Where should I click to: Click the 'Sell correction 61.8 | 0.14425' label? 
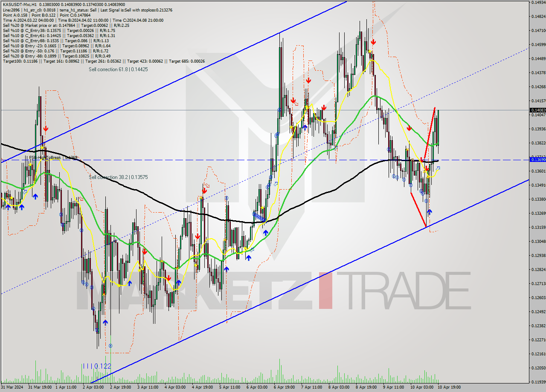(x=118, y=69)
